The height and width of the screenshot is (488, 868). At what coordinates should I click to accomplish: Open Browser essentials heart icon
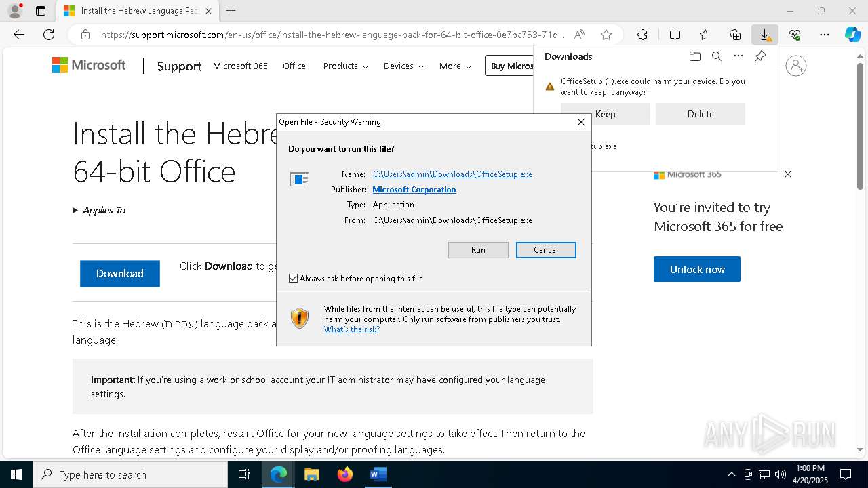click(795, 35)
